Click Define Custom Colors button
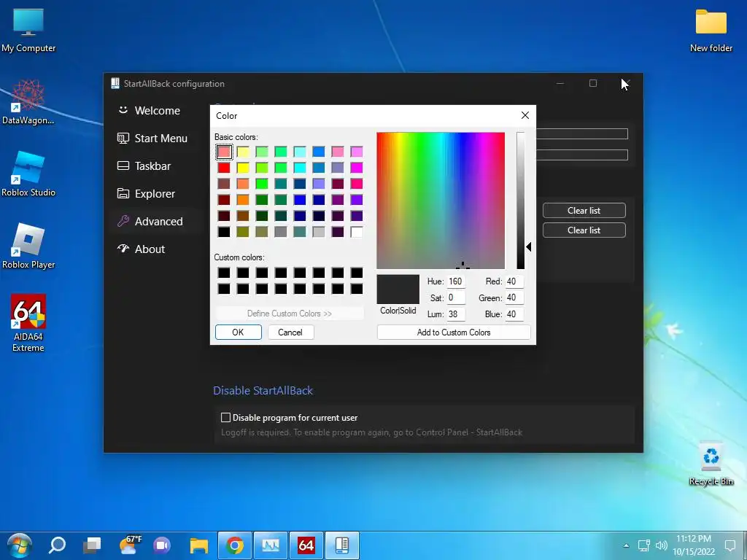747x560 pixels. [x=289, y=314]
